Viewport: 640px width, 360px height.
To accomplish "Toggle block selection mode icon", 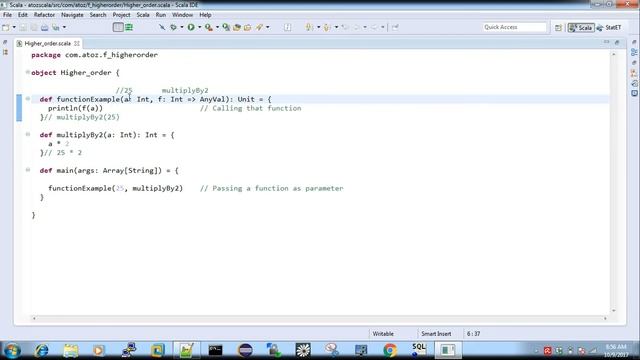I will tap(118, 27).
